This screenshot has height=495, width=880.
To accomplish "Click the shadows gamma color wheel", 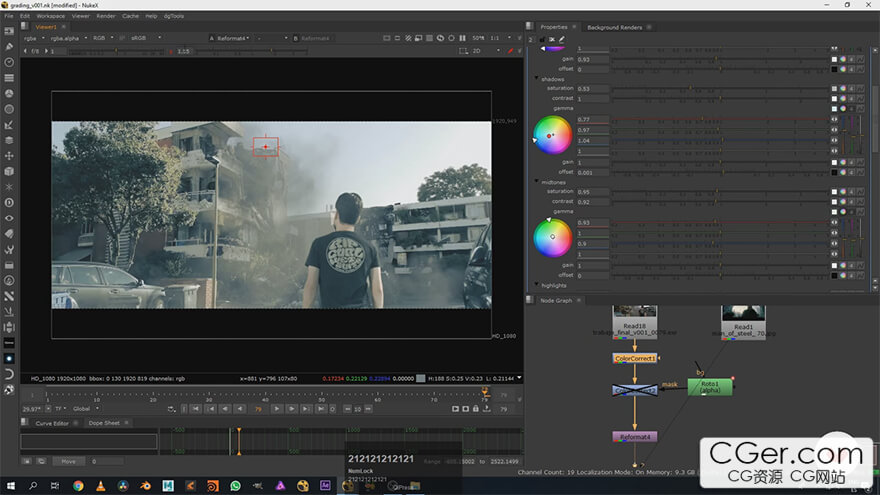I will pos(552,135).
